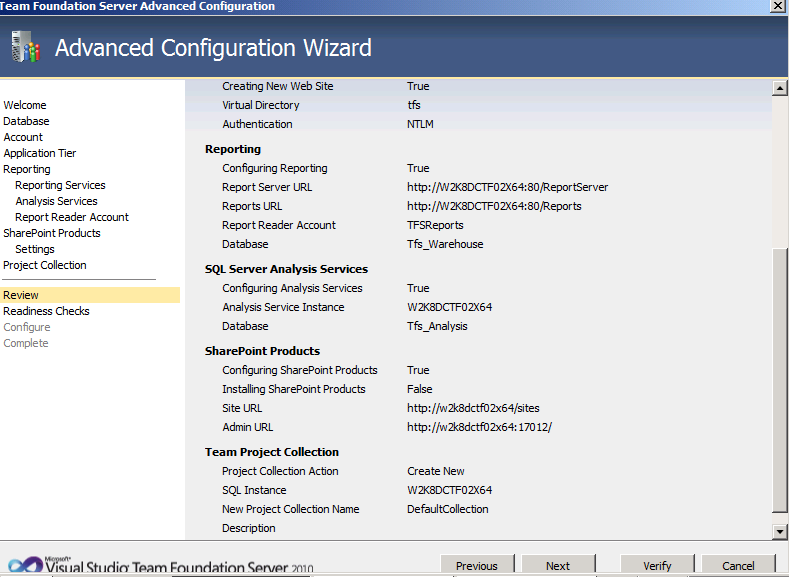Image resolution: width=789 pixels, height=577 pixels.
Task: Click the Report Server URL value
Action: tap(507, 187)
